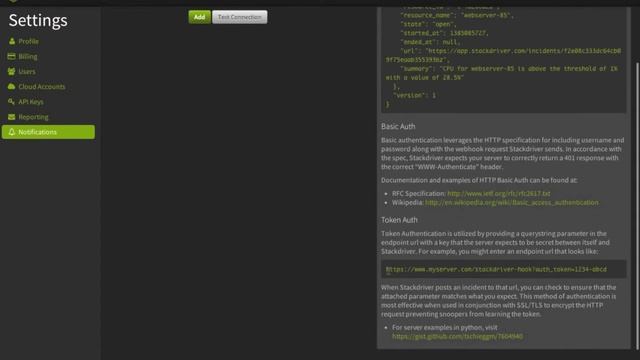Open the RFC Specification ietf.org link
Viewport: 640px width, 360px height.
[x=498, y=193]
